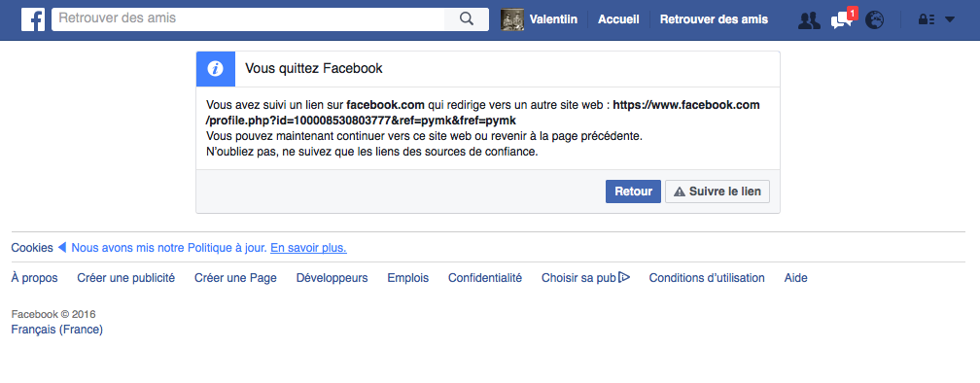Click the Facebook logo icon

32,19
